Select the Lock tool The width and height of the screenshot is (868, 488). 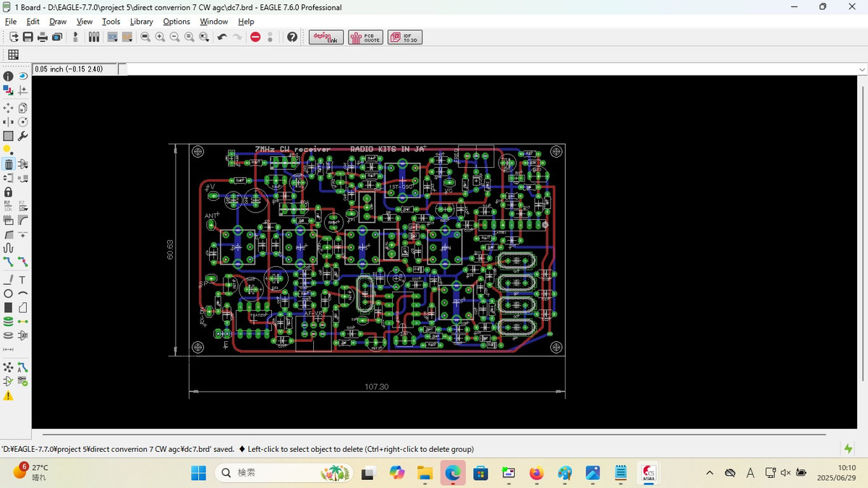click(8, 192)
